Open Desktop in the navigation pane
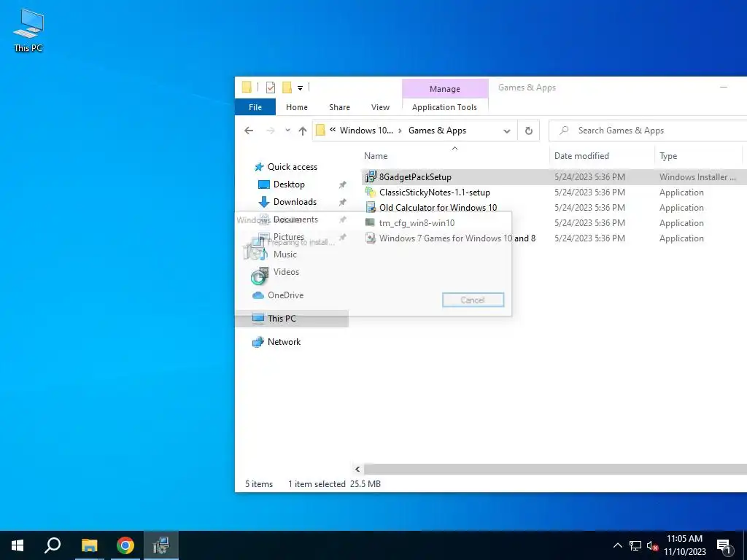This screenshot has width=747, height=560. pyautogui.click(x=289, y=184)
